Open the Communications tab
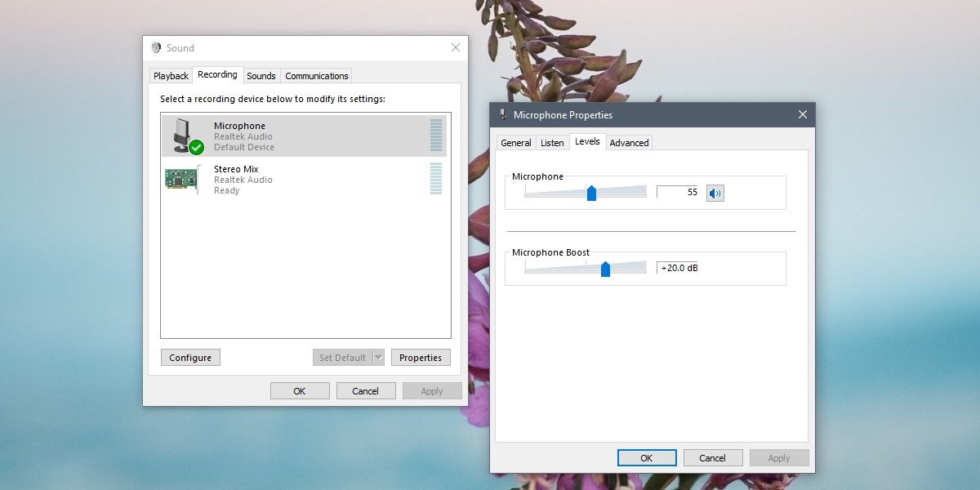Viewport: 980px width, 490px height. [317, 76]
